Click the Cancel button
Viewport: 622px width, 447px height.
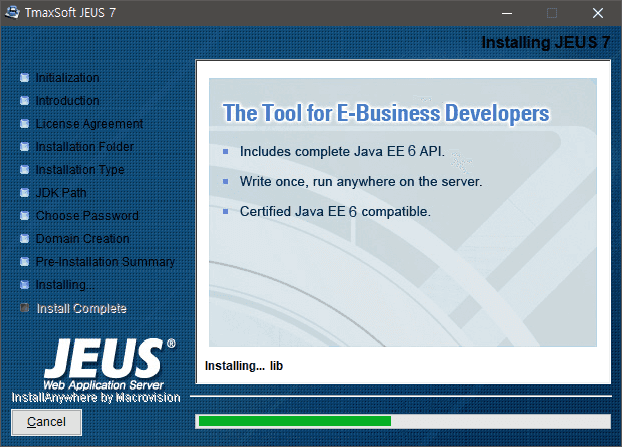pyautogui.click(x=46, y=422)
